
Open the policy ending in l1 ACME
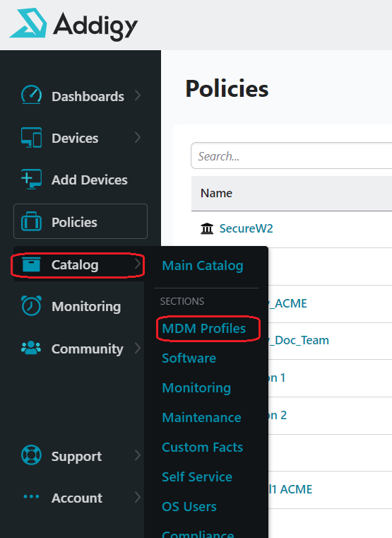290,489
